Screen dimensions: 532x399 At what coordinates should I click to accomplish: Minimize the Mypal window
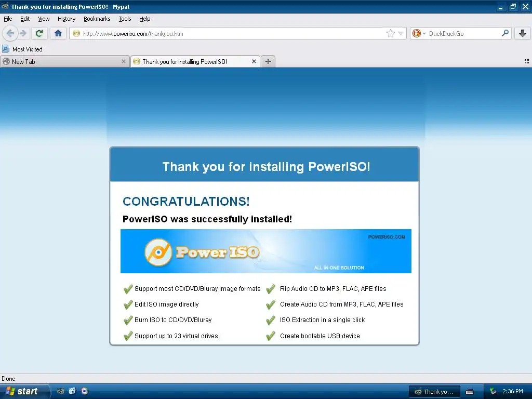(500, 6)
